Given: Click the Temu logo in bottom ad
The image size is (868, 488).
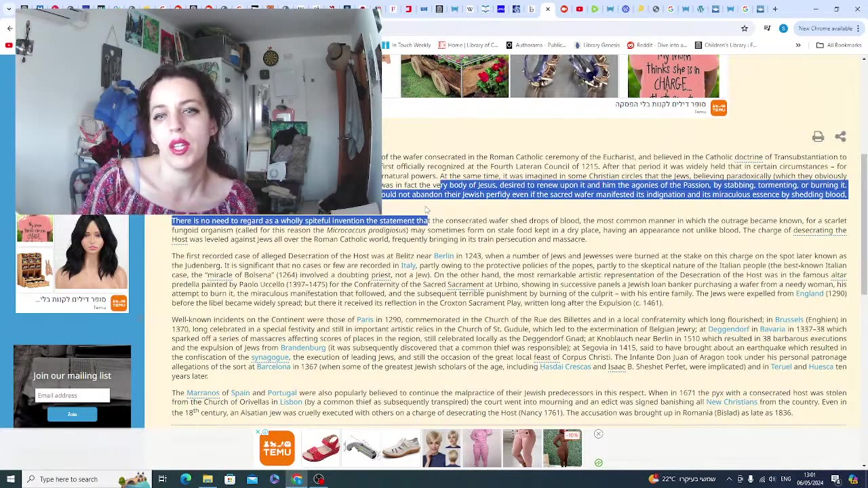Looking at the screenshot, I should click(277, 448).
